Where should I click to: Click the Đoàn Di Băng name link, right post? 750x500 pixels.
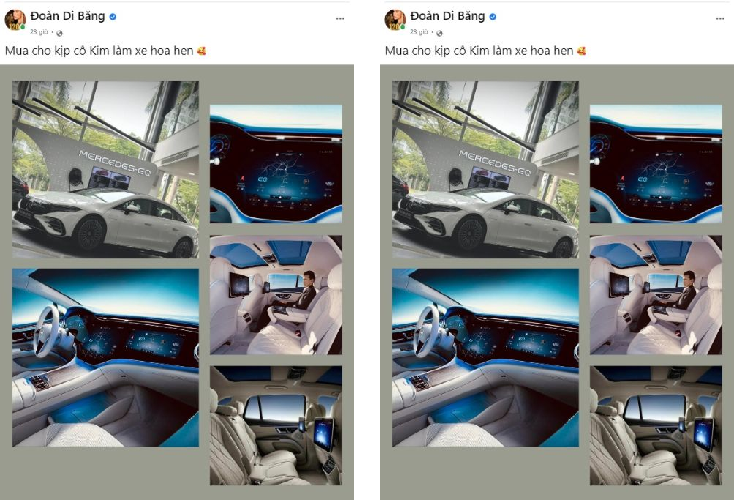(x=448, y=16)
